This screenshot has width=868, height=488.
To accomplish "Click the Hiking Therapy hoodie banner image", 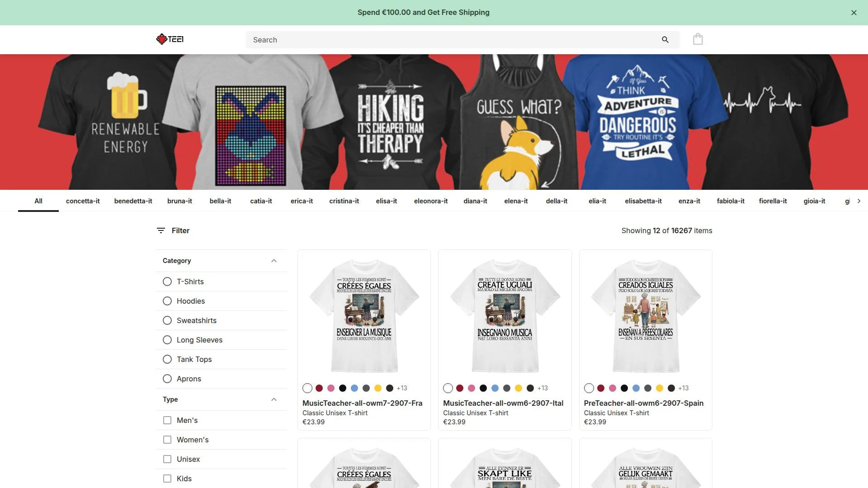I will (392, 123).
